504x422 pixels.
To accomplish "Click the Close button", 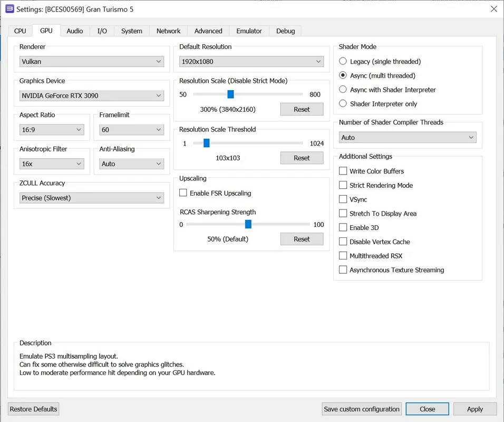I will click(427, 409).
